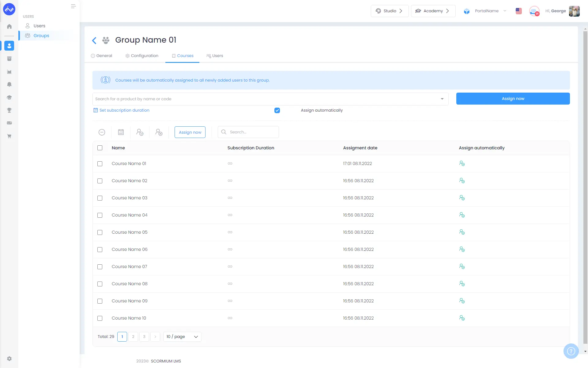This screenshot has height=368, width=588.
Task: Open the notifications bell in the sidebar
Action: pyautogui.click(x=9, y=84)
